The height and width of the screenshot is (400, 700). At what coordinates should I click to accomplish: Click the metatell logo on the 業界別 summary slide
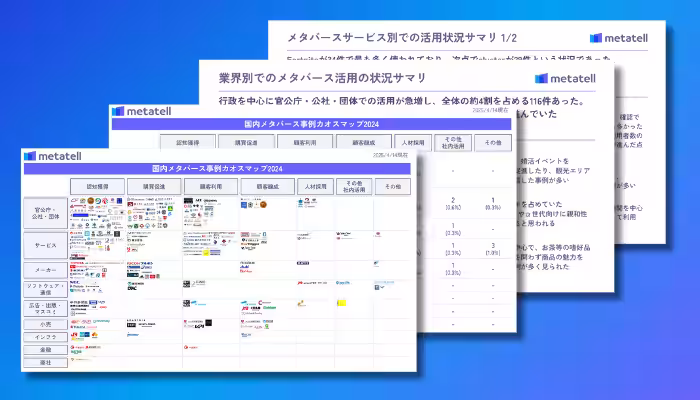tap(565, 79)
